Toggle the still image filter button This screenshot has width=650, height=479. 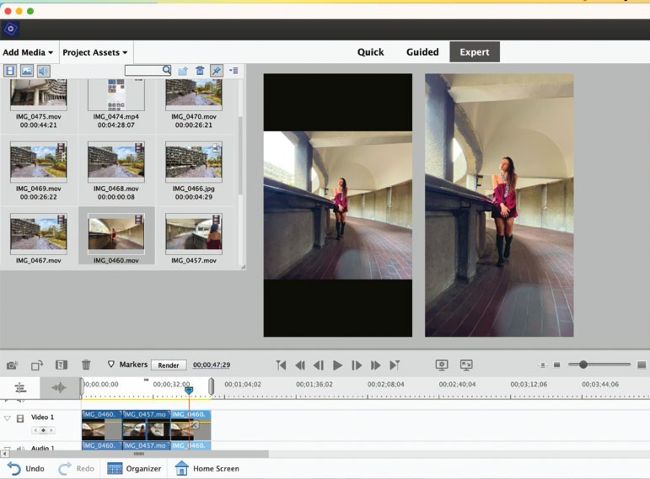pos(27,71)
